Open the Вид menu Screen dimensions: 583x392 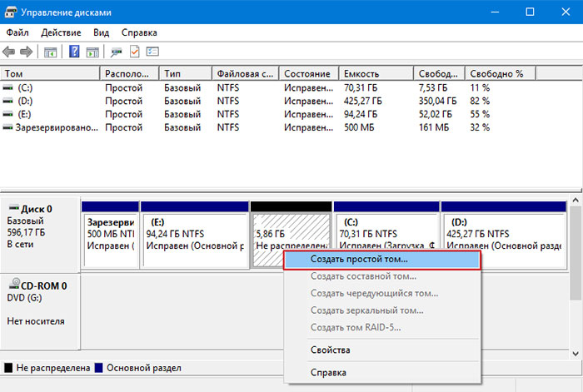click(101, 32)
